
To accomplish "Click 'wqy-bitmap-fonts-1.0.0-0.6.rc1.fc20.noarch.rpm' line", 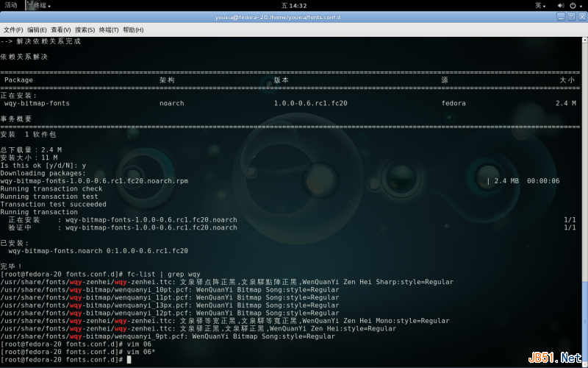I will [94, 181].
